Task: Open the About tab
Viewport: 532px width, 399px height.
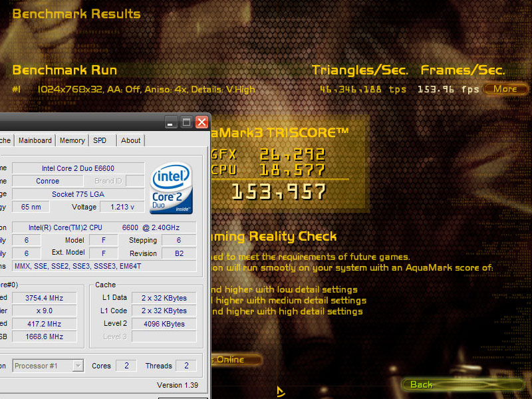Action: [130, 140]
